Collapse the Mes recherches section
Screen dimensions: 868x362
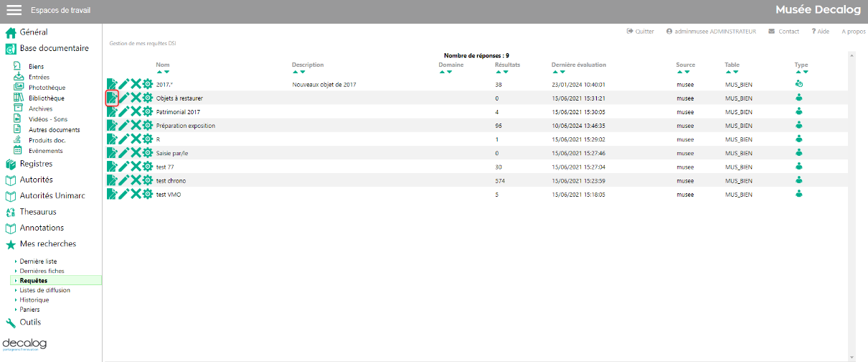tap(47, 244)
